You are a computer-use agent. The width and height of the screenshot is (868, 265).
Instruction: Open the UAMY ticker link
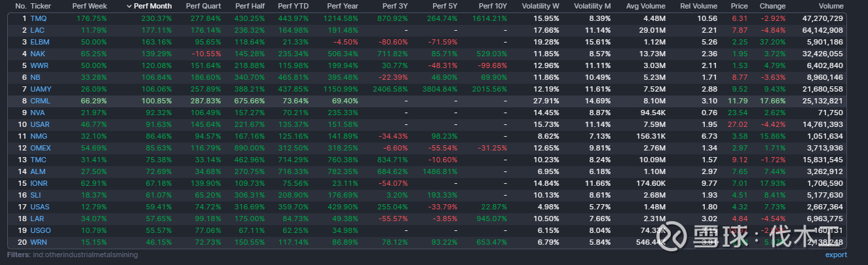(41, 89)
